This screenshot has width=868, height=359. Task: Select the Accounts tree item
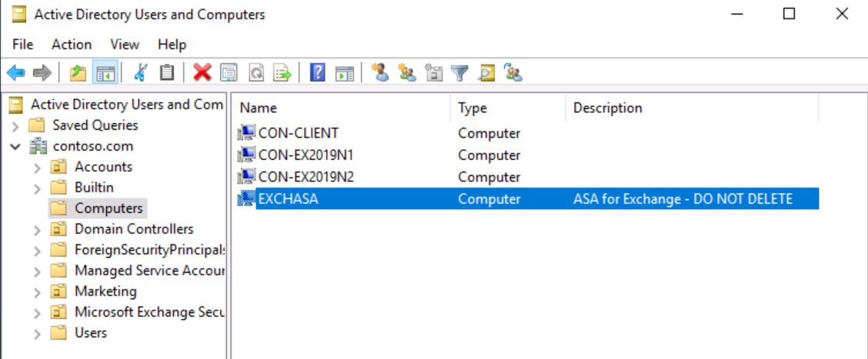coord(104,167)
